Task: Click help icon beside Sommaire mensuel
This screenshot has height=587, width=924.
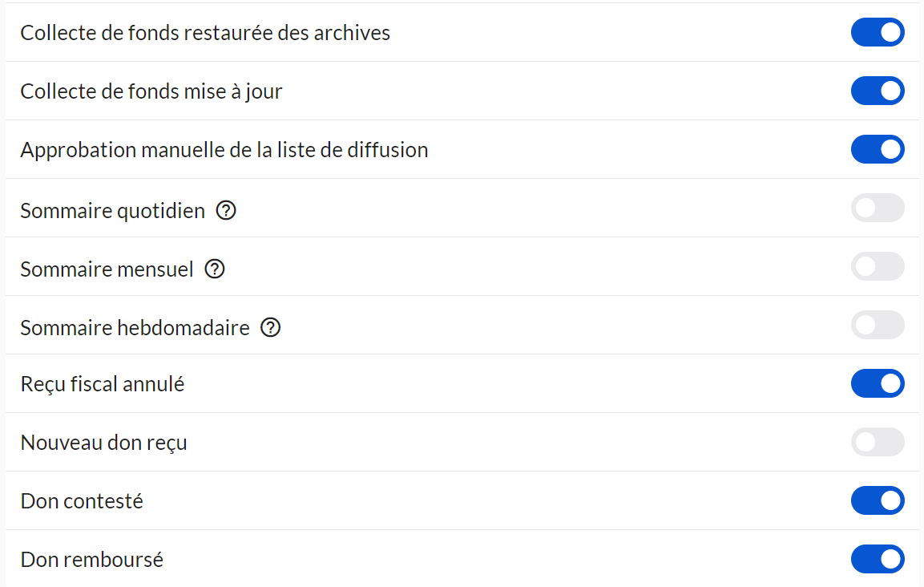Action: tap(215, 269)
